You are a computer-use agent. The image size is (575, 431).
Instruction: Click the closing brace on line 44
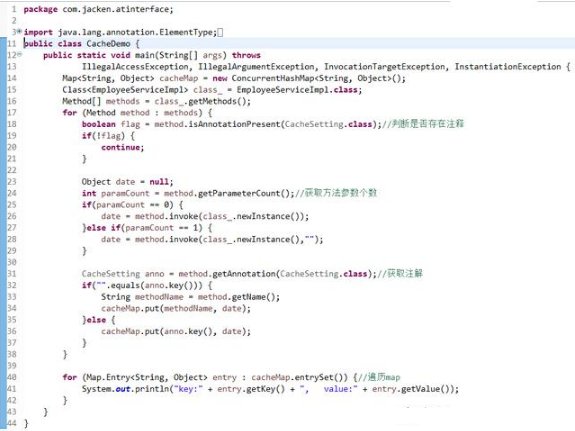point(26,423)
